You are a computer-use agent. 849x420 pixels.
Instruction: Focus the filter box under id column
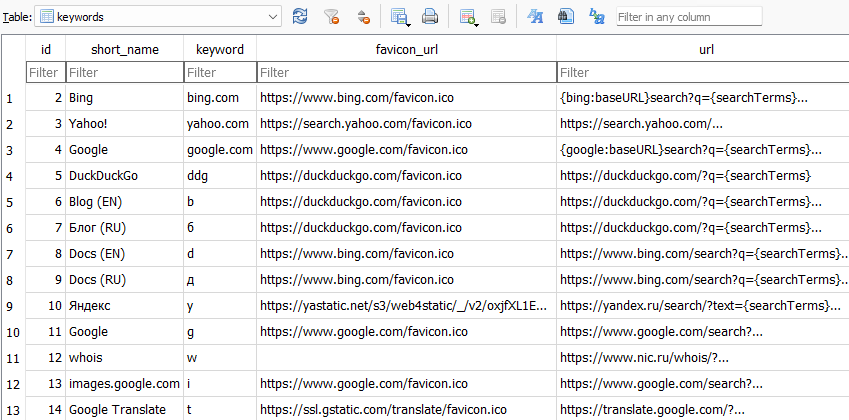pyautogui.click(x=46, y=72)
